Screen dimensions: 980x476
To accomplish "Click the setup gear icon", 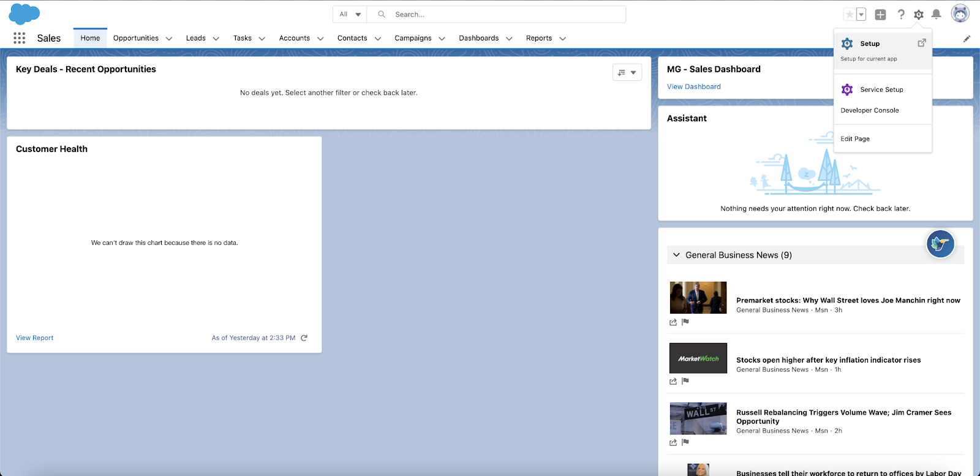I will pos(919,15).
